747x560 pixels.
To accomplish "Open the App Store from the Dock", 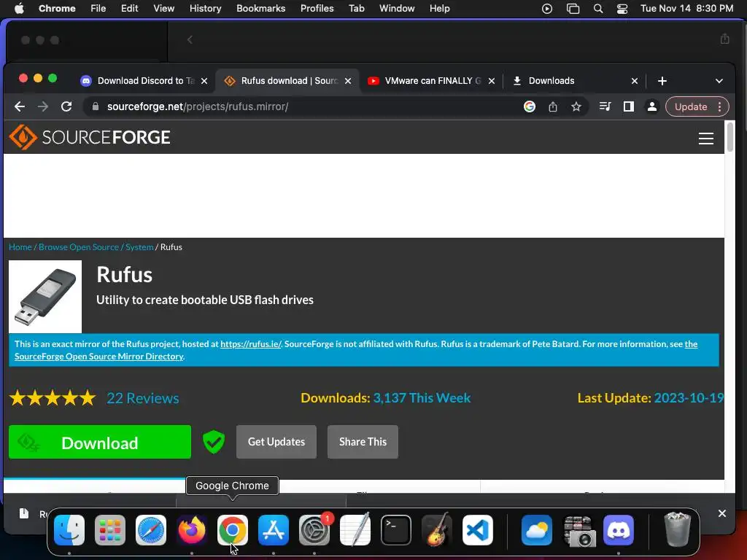I will click(x=274, y=530).
